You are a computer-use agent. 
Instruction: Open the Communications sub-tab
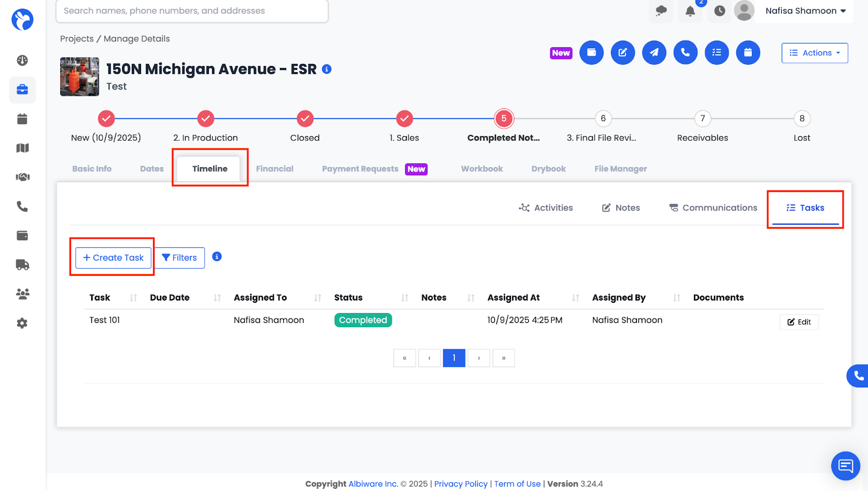click(713, 208)
